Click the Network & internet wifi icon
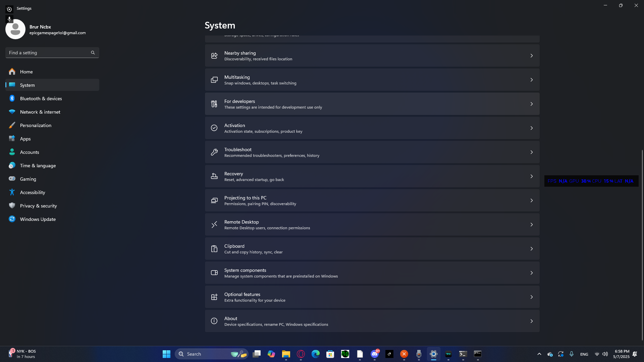Image resolution: width=644 pixels, height=362 pixels. [x=12, y=112]
